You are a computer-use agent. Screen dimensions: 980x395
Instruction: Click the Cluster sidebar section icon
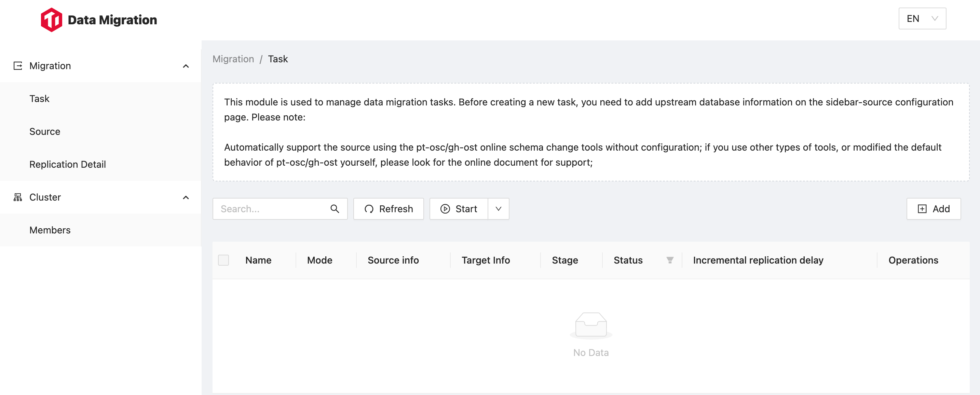[x=18, y=197]
